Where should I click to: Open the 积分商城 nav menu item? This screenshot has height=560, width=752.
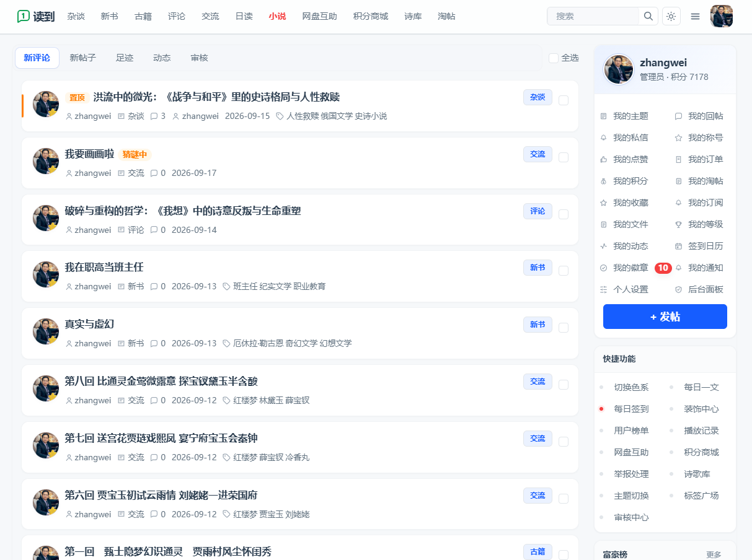coord(371,16)
